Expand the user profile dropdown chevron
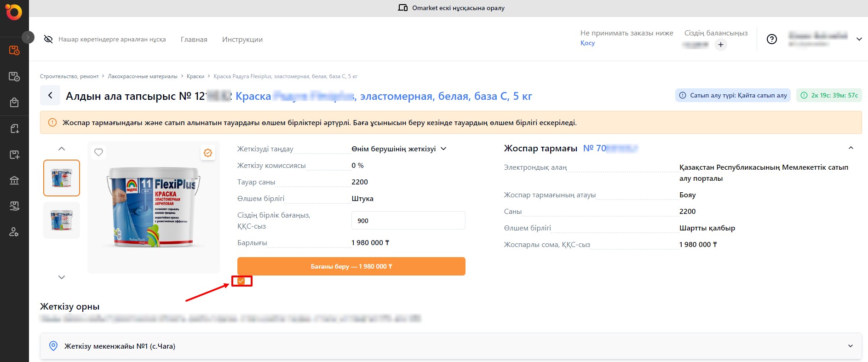This screenshot has height=362, width=868. 859,39
